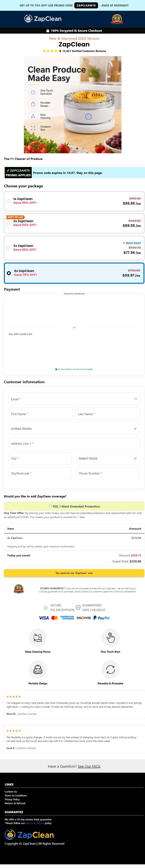The width and height of the screenshot is (145, 868).
Task: Click the Reusable & Rinseable refresh icon
Action: click(110, 669)
